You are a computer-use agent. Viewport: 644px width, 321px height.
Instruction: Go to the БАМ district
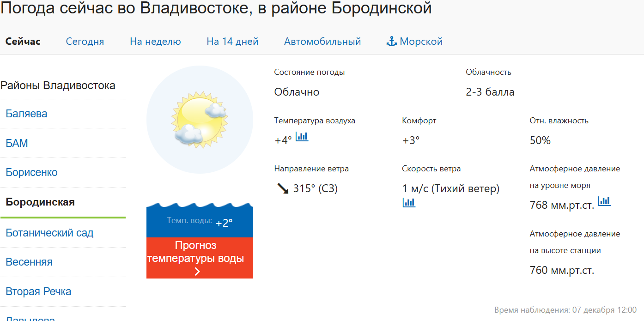tap(17, 143)
